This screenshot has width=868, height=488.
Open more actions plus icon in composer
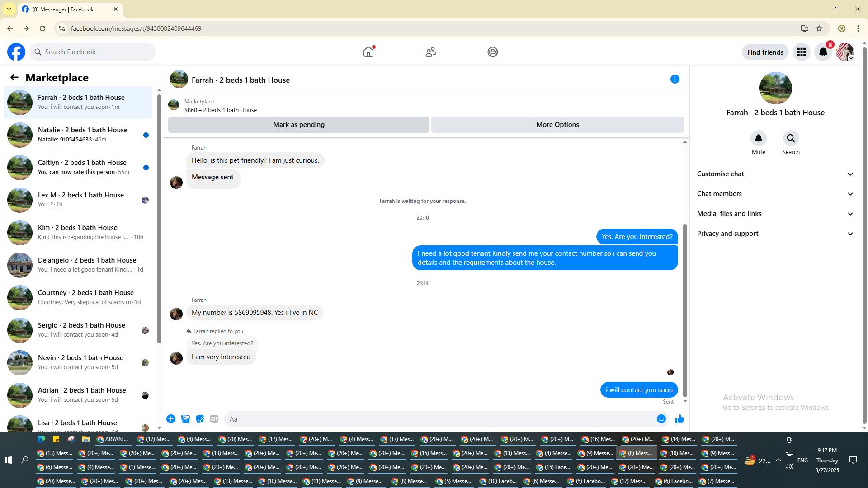click(x=171, y=419)
